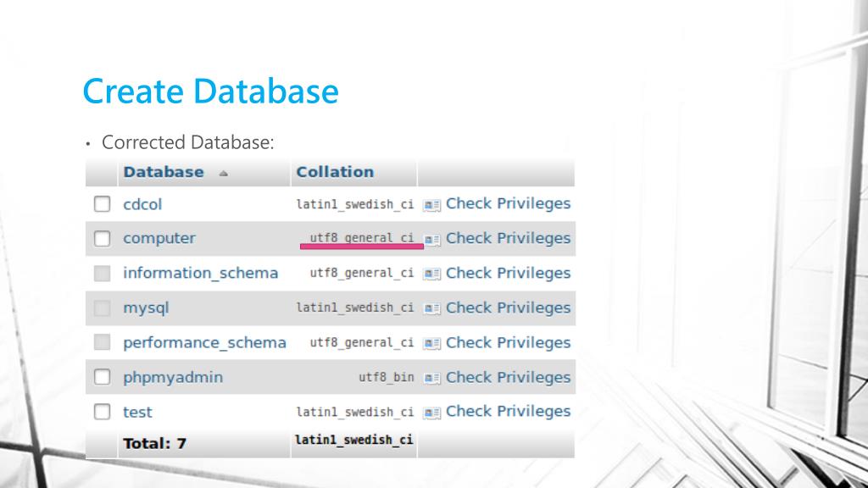Click the disabled performance_schema checkbox
The image size is (868, 488).
tap(102, 342)
